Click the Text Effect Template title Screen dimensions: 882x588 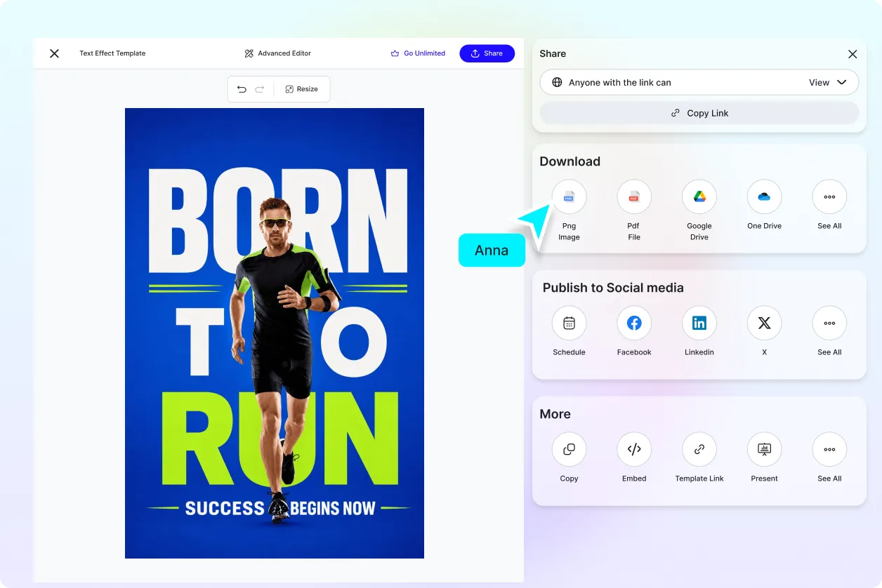[112, 53]
